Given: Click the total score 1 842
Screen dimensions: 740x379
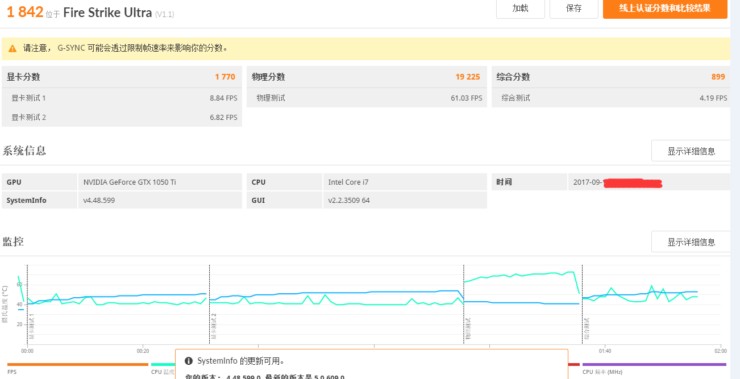Looking at the screenshot, I should point(25,12).
